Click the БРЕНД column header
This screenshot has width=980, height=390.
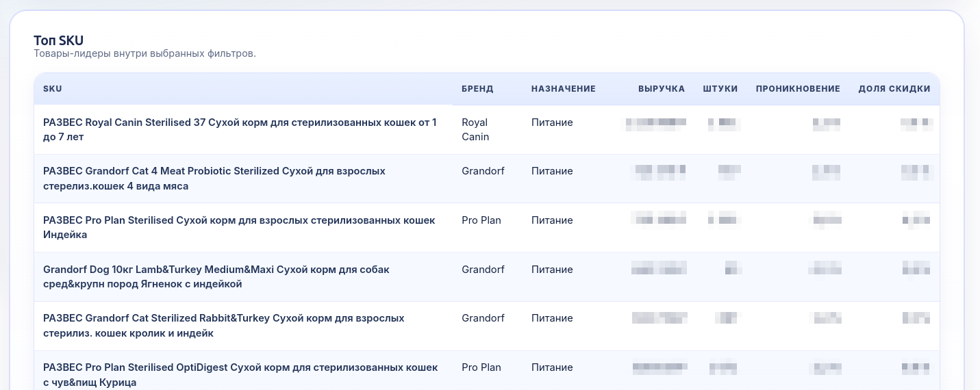[x=477, y=89]
